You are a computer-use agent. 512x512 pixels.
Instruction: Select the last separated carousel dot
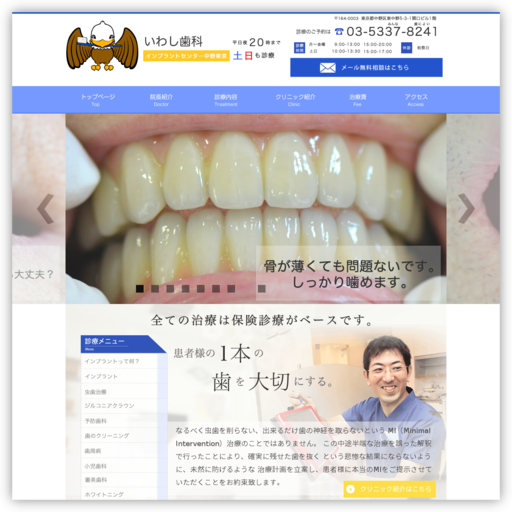tap(262, 289)
